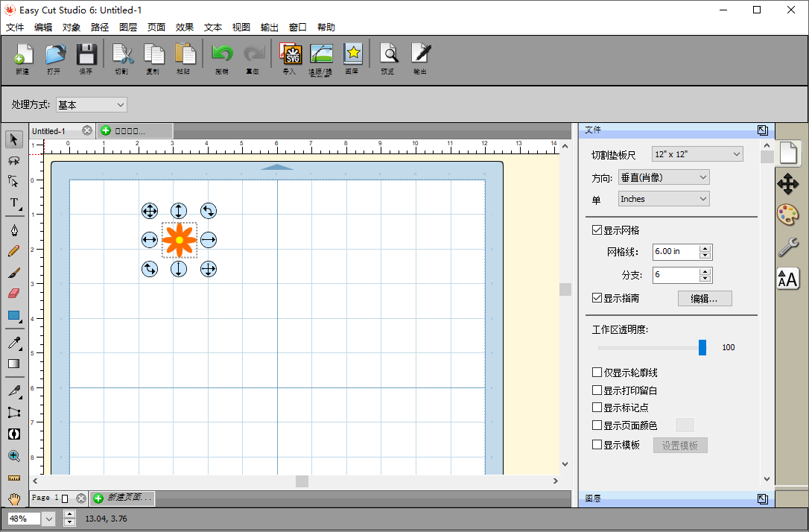The height and width of the screenshot is (532, 809).
Task: Open the text AA panel icon
Action: pyautogui.click(x=788, y=279)
